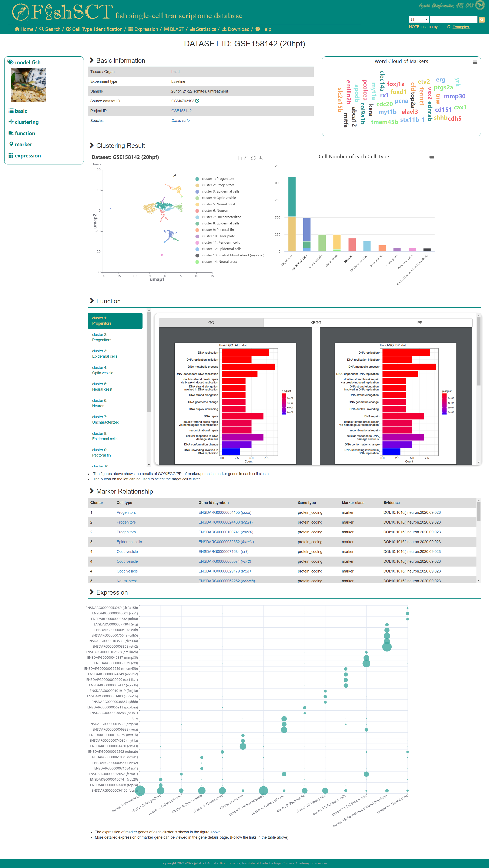The width and height of the screenshot is (489, 868).
Task: Open ENSDARG00000054155 (pcna) gene link
Action: [x=225, y=513]
